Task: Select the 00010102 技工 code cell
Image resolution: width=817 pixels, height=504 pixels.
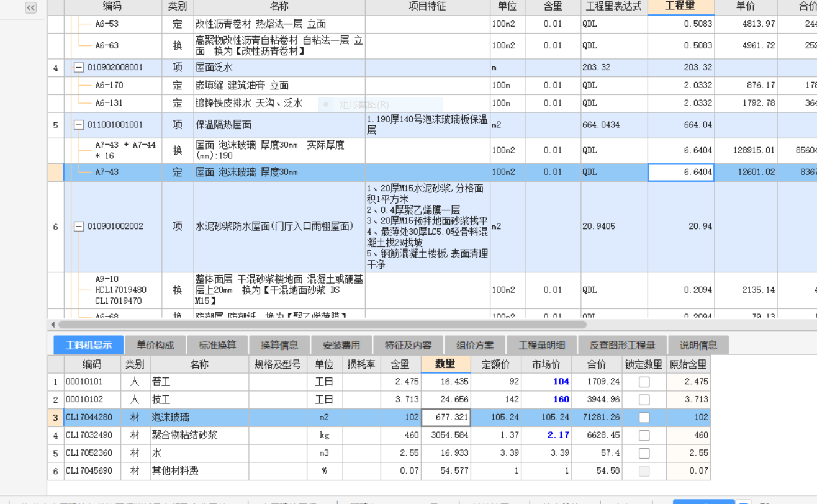Action: 91,400
